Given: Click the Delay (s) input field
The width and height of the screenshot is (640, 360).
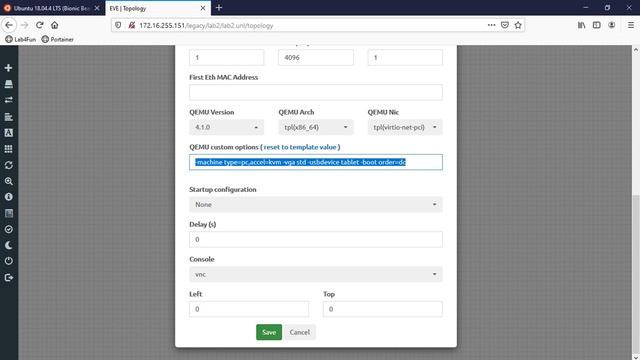Looking at the screenshot, I should (x=316, y=240).
